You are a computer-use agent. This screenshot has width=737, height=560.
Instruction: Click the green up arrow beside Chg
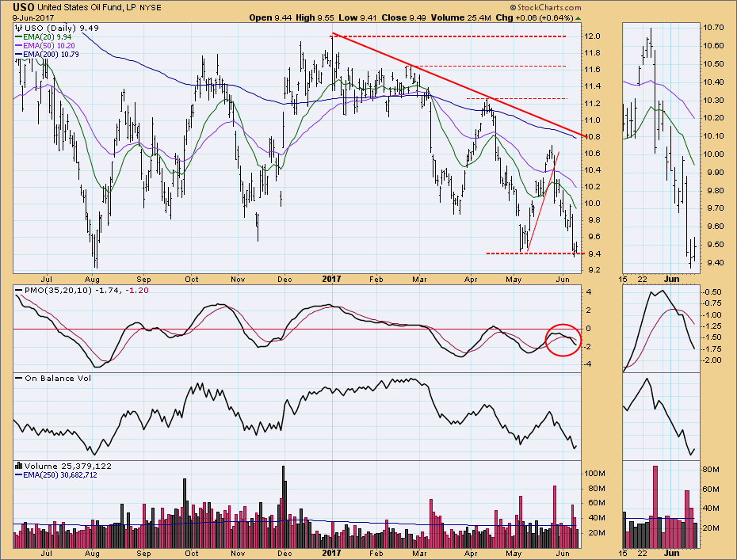578,17
